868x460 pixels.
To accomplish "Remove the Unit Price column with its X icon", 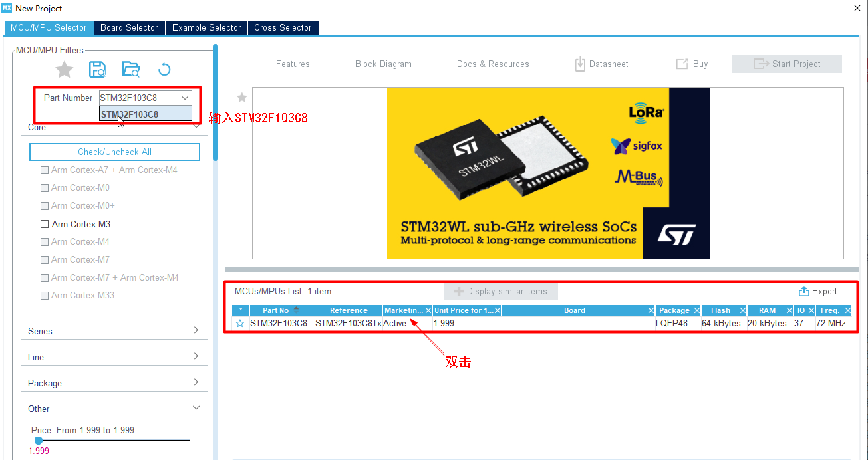I will 498,310.
